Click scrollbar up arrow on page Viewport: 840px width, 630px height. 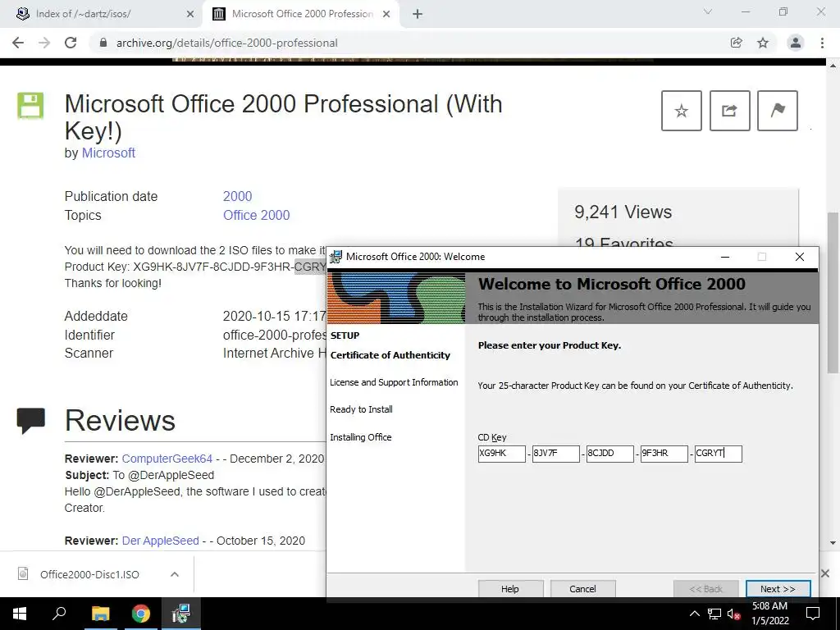833,65
